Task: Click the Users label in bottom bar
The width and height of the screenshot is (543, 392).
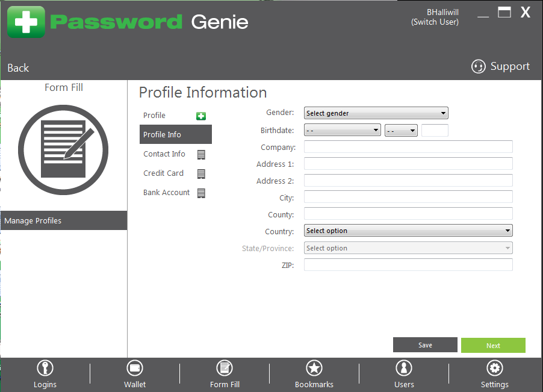Action: 404,384
